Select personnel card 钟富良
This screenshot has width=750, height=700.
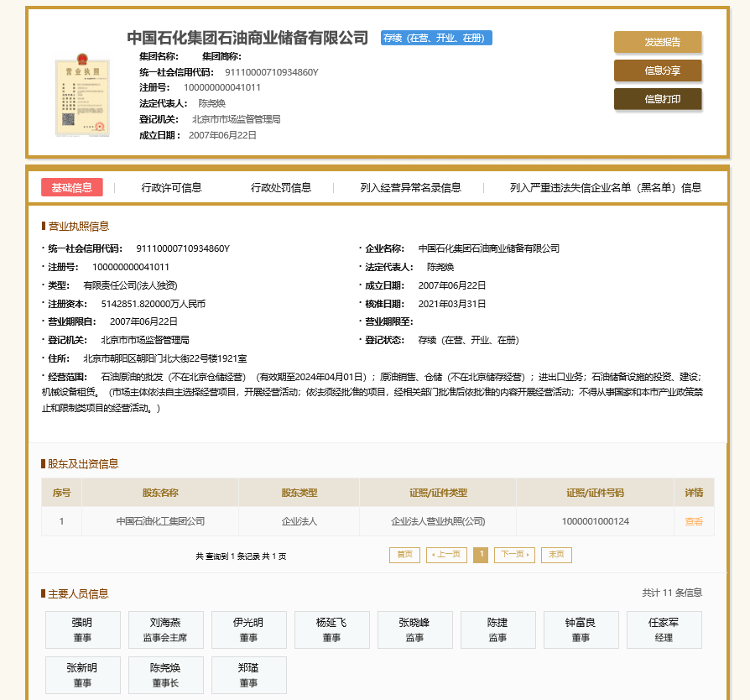(x=581, y=629)
